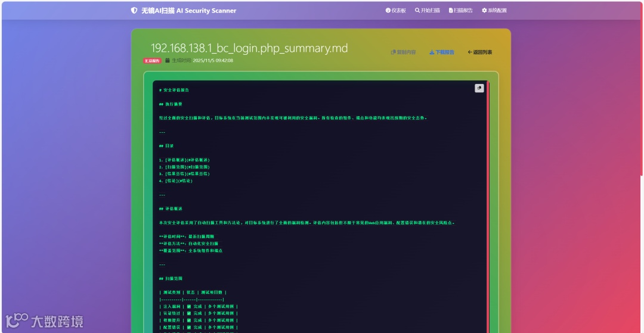Click the '**评估时间**: 最近扫描周期' line

(x=187, y=236)
